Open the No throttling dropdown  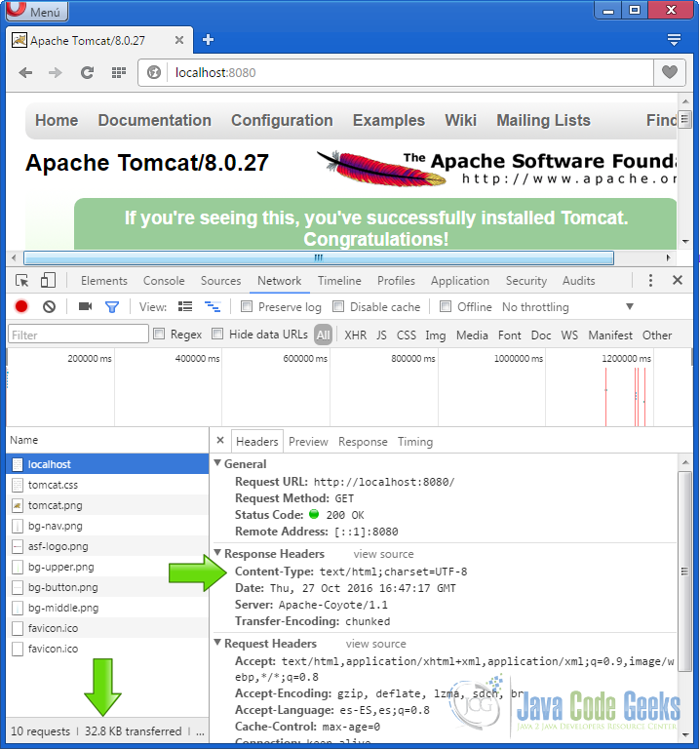[x=568, y=307]
